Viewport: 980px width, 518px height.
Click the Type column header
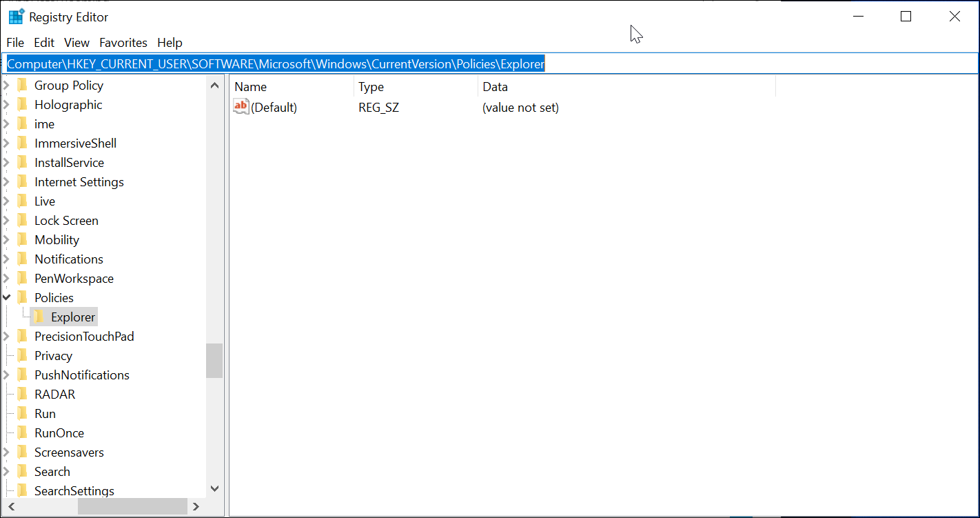click(x=416, y=87)
